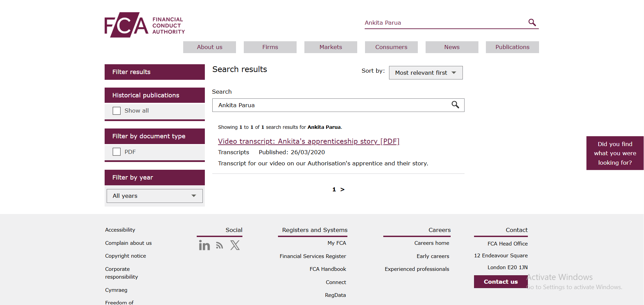Open the News menu
Screen dimensions: 644x305
(452, 47)
